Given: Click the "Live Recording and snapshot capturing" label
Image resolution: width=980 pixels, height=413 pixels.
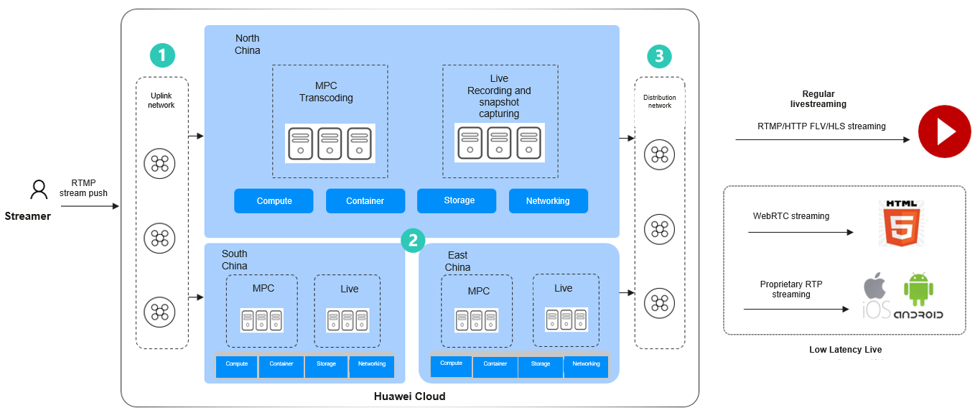Looking at the screenshot, I should [x=499, y=96].
